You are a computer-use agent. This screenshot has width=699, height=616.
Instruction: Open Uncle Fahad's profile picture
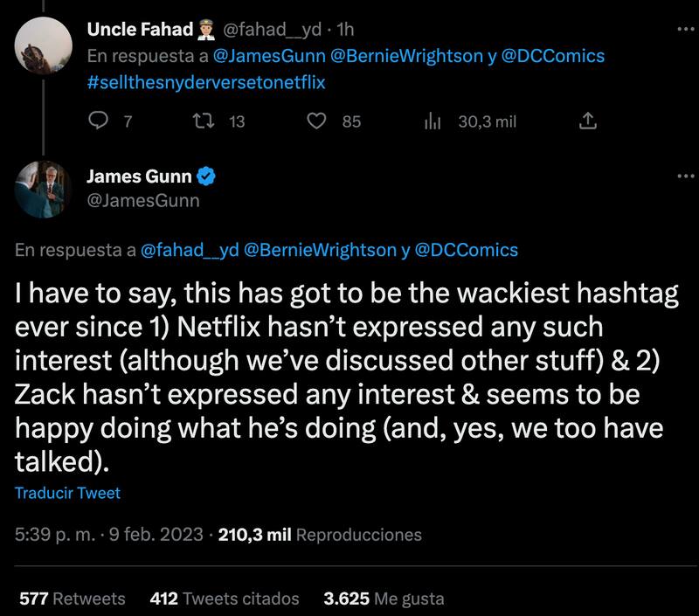tap(44, 45)
